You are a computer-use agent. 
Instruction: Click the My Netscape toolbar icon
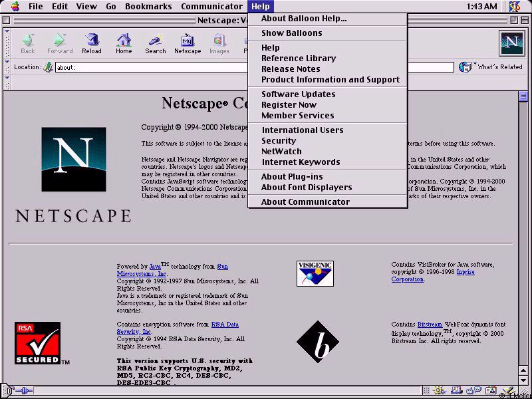coord(188,41)
